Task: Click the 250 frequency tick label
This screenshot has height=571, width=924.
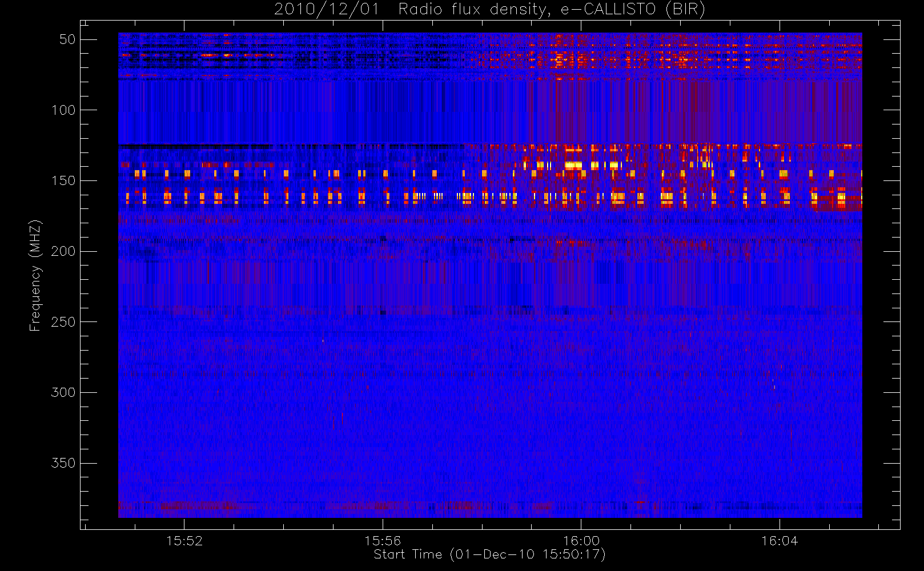Action: coord(63,322)
